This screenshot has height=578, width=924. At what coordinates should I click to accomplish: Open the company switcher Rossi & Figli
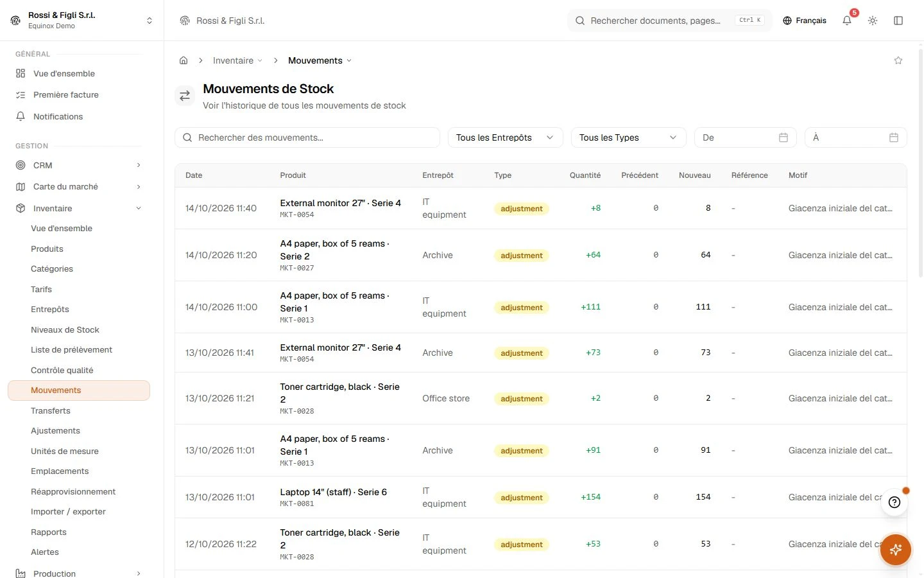coord(82,21)
